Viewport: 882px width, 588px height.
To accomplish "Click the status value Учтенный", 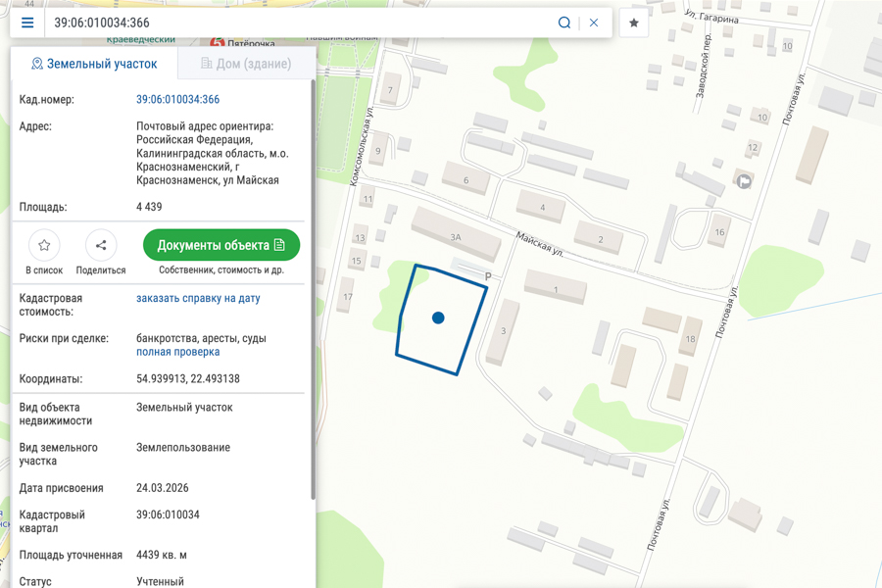I will coord(160,581).
